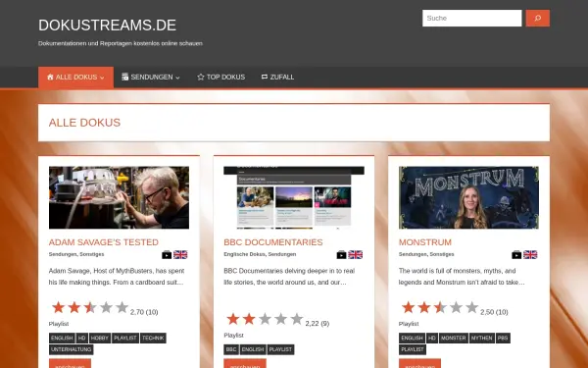Screen dimensions: 588x368
Task: Open the Sendungen menu
Action: [151, 77]
